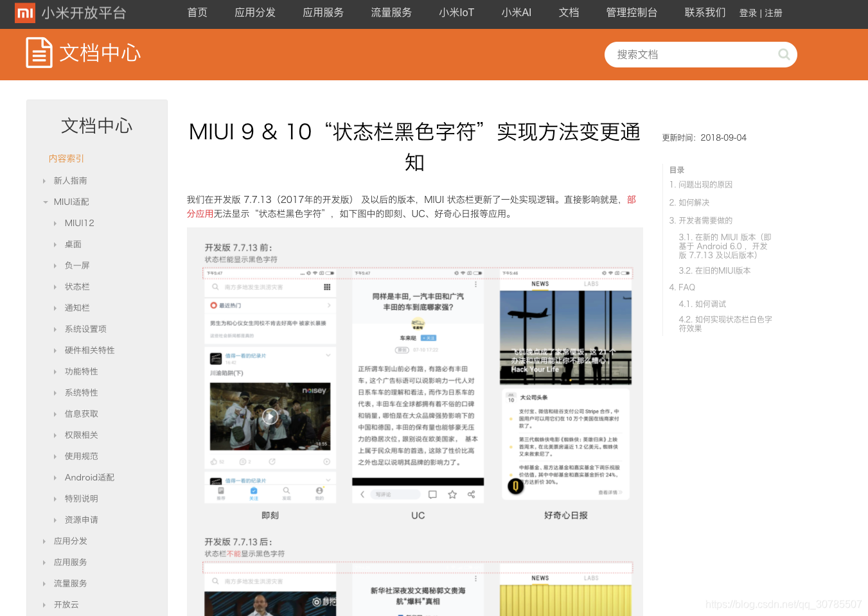
Task: Open sidebar 应用分发 section
Action: (x=71, y=541)
